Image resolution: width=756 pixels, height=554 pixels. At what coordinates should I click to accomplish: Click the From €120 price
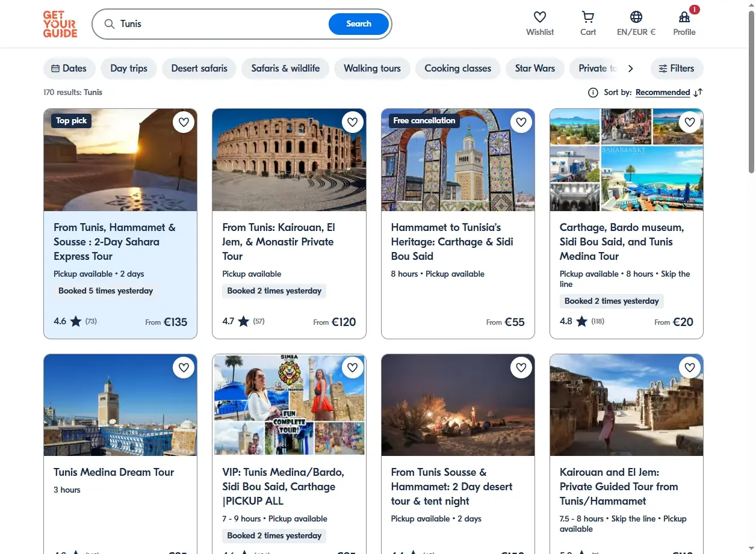click(335, 322)
